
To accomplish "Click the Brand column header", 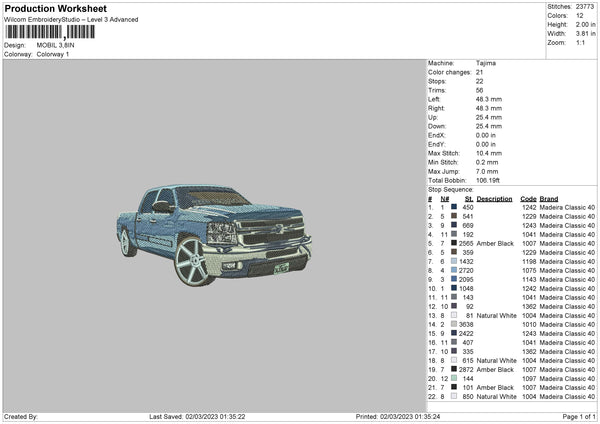I will 549,198.
